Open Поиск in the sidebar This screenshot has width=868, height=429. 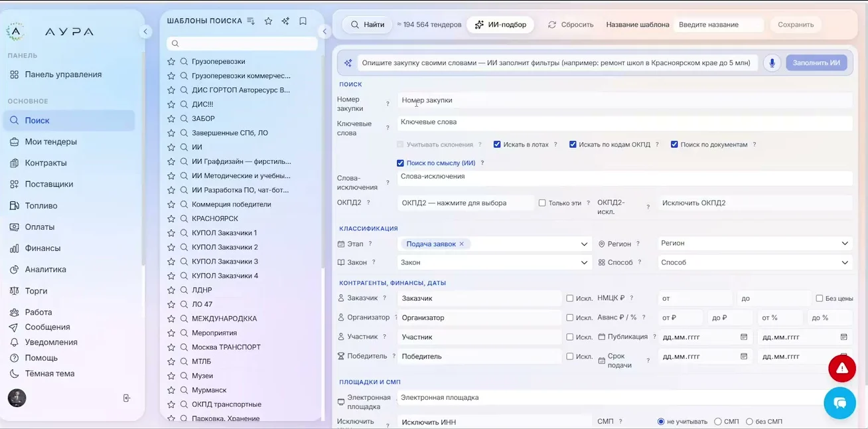[69, 120]
